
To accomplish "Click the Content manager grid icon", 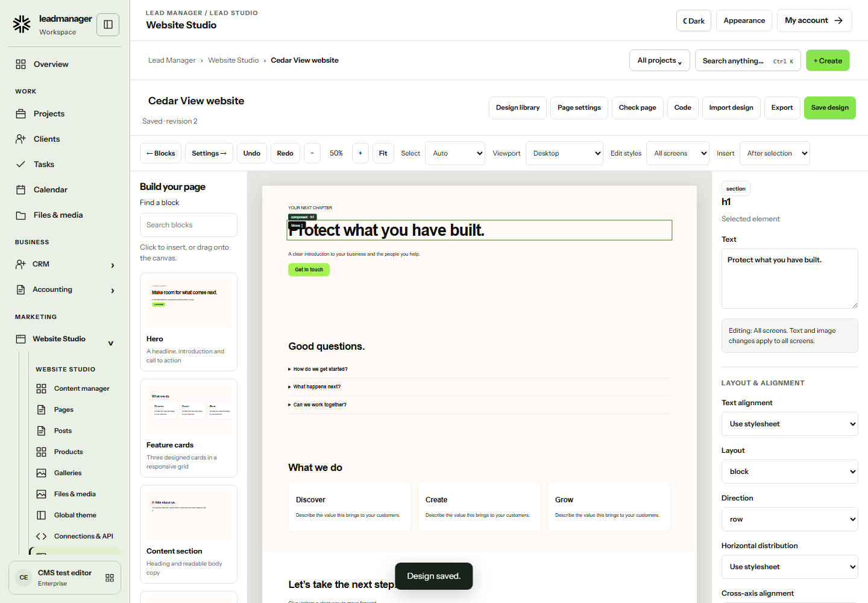I will [x=42, y=389].
